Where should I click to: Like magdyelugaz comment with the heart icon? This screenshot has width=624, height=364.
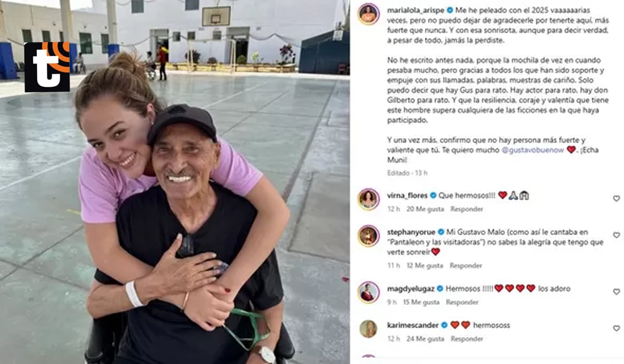(x=616, y=292)
